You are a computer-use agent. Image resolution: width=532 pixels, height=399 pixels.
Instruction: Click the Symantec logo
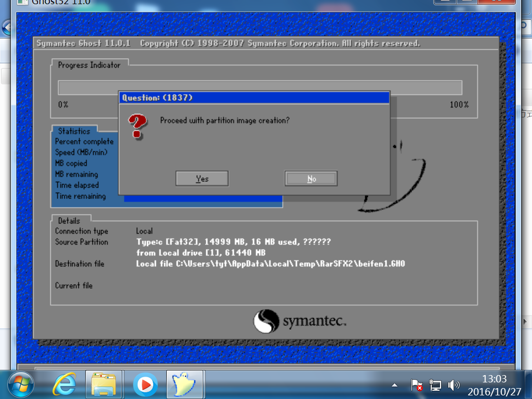pyautogui.click(x=300, y=321)
